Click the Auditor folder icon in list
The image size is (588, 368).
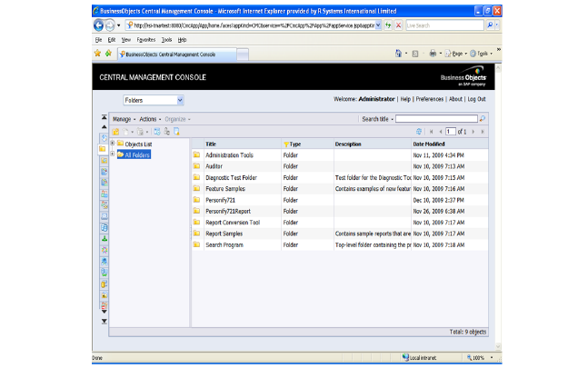(x=195, y=166)
